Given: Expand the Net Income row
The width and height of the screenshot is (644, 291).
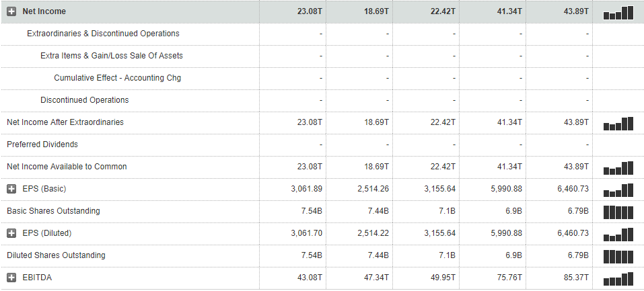Looking at the screenshot, I should point(11,11).
